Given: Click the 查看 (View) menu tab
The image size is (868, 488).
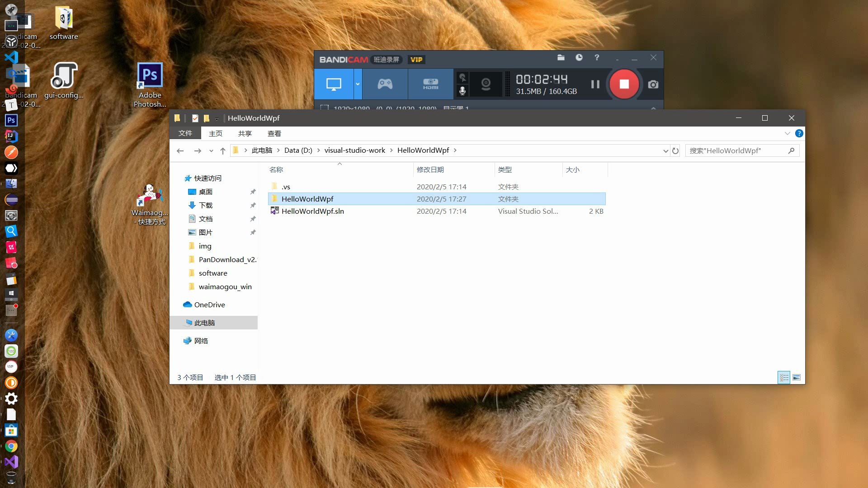Looking at the screenshot, I should pyautogui.click(x=274, y=133).
